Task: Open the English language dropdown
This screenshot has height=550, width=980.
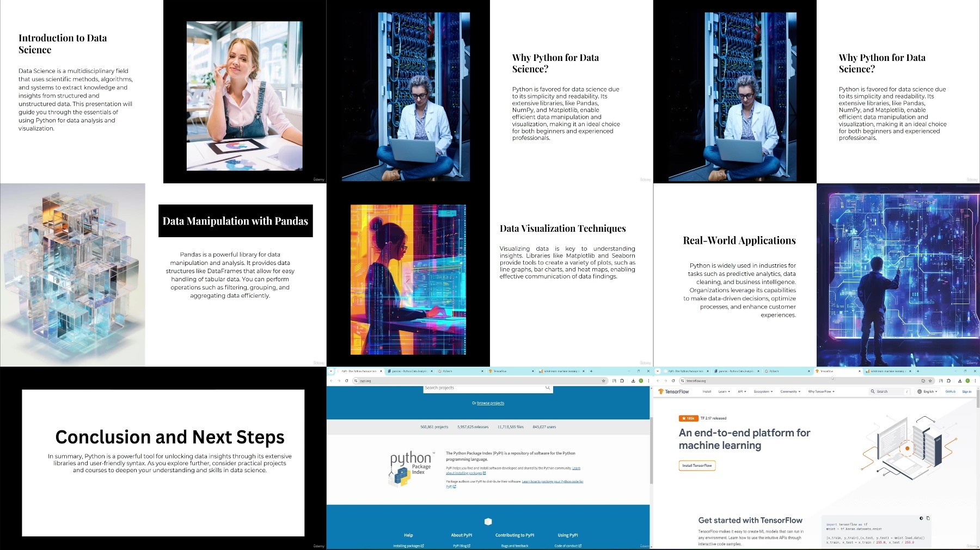Action: coord(928,392)
